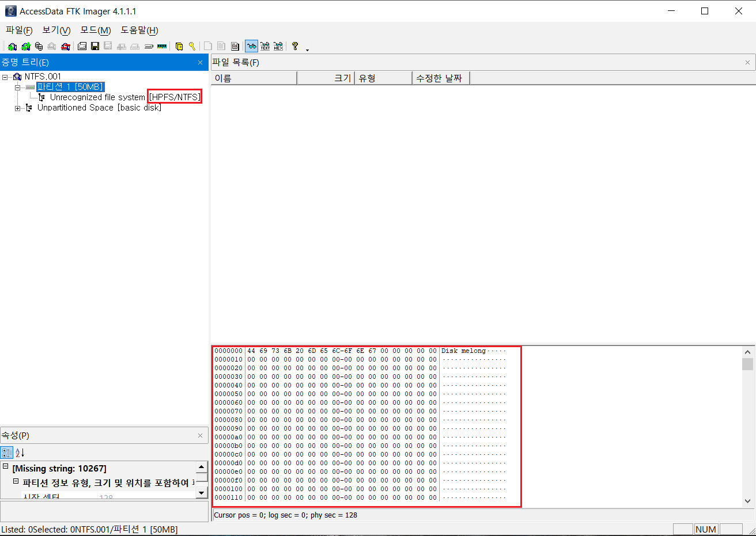Click the Remove All Evidence Items icon

pos(65,46)
